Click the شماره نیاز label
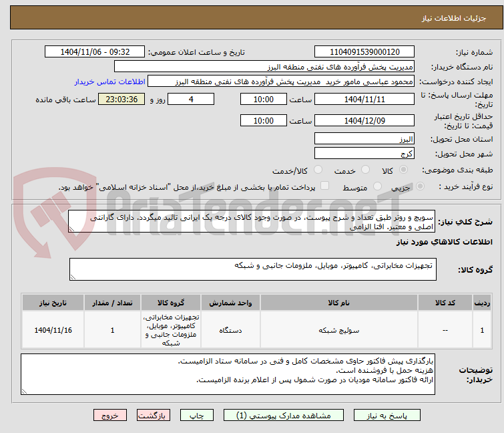The image size is (504, 433). (474, 52)
